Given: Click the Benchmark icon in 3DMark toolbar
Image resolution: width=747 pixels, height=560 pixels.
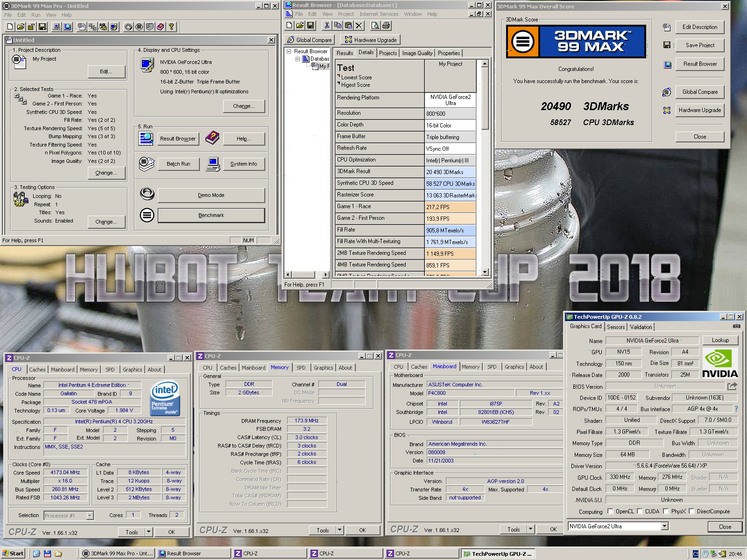Looking at the screenshot, I should pos(139,27).
